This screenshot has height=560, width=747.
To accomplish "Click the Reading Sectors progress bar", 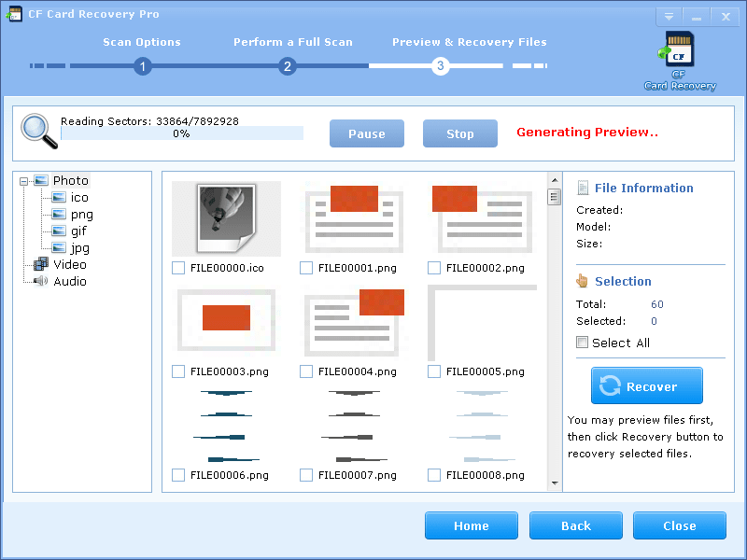I will (x=182, y=133).
